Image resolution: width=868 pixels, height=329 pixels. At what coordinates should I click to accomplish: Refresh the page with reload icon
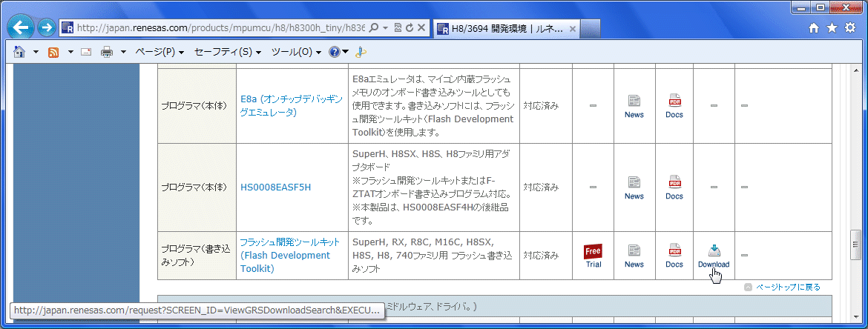click(410, 27)
